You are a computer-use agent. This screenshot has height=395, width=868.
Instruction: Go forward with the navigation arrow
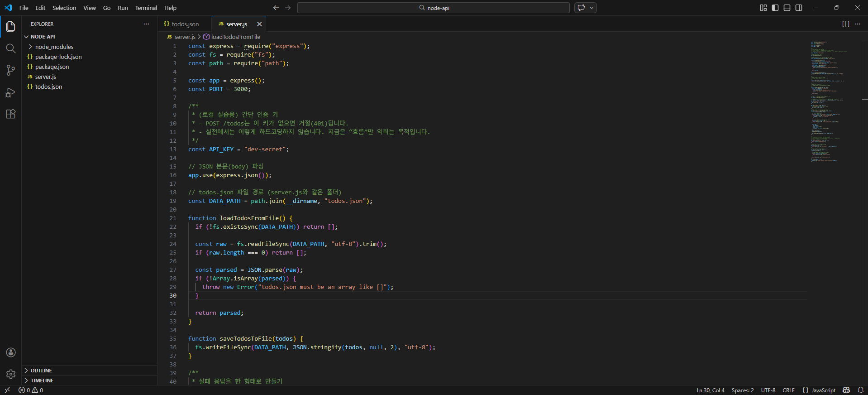(288, 8)
